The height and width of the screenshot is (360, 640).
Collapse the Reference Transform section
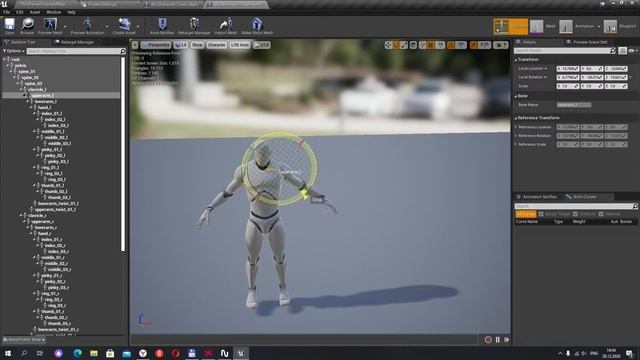click(x=516, y=118)
